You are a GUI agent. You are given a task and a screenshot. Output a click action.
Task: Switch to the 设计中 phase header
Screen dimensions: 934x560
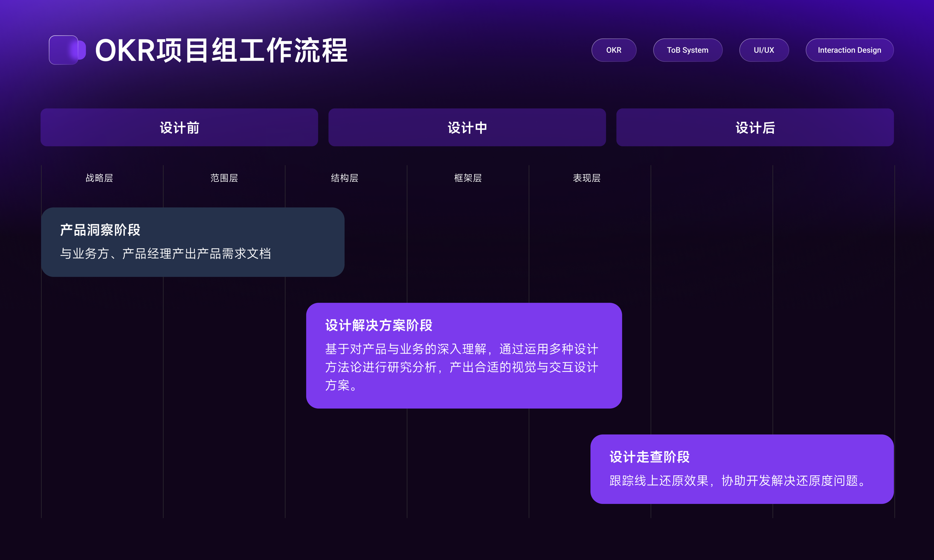[x=467, y=128]
